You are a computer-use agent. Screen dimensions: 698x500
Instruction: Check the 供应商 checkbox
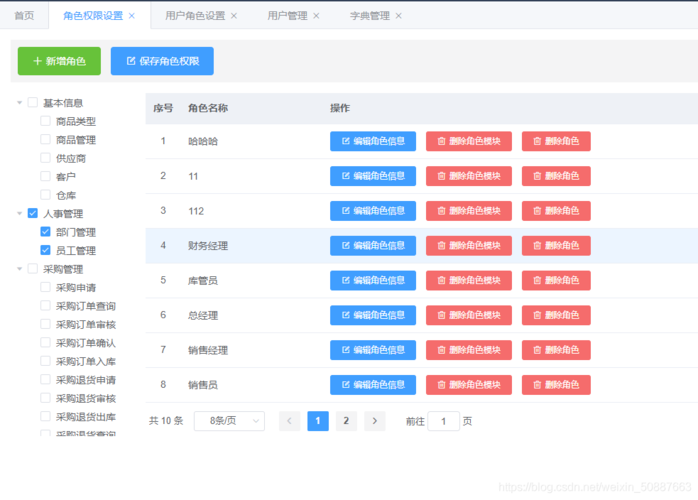pos(45,158)
